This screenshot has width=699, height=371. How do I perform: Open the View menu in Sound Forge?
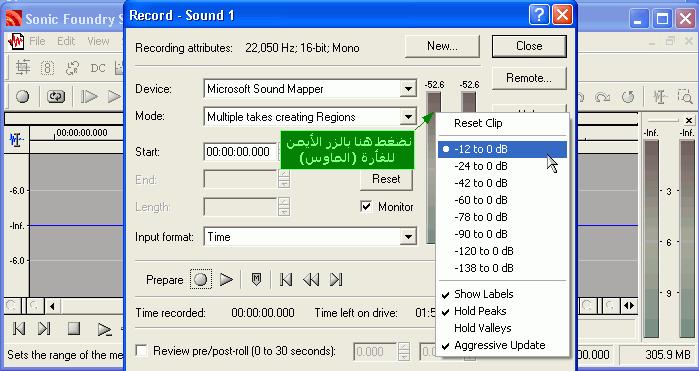click(x=98, y=41)
